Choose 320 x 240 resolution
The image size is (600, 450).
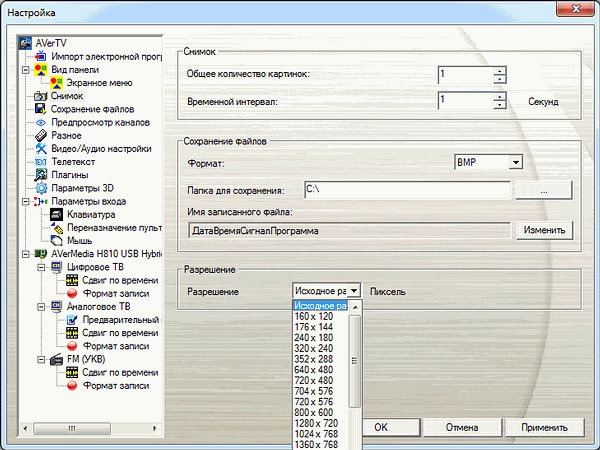click(321, 349)
